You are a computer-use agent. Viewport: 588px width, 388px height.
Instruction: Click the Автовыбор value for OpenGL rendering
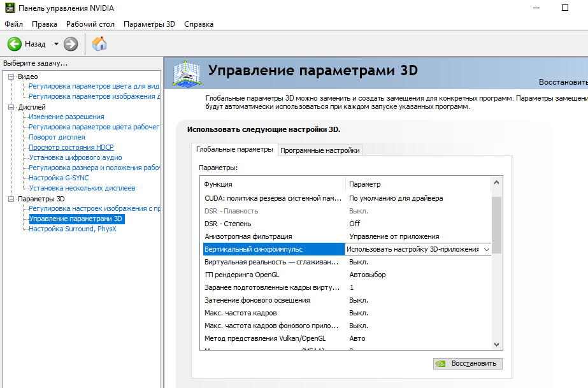pos(368,275)
